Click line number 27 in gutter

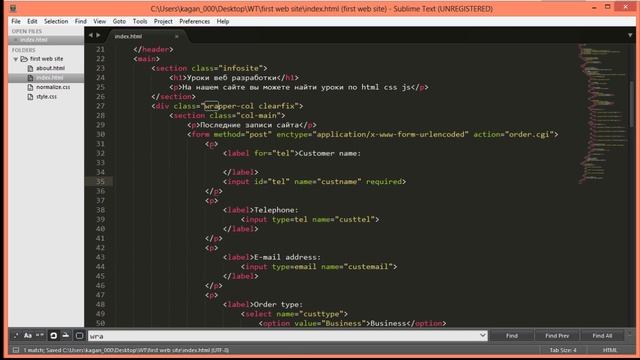100,106
